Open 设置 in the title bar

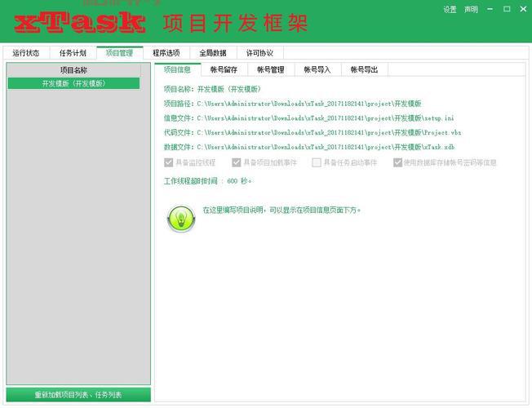click(x=450, y=10)
